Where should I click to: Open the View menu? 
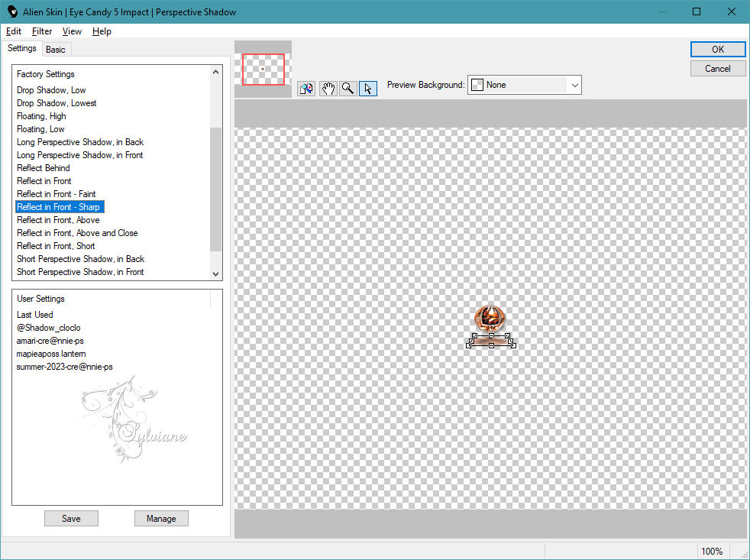coord(72,31)
